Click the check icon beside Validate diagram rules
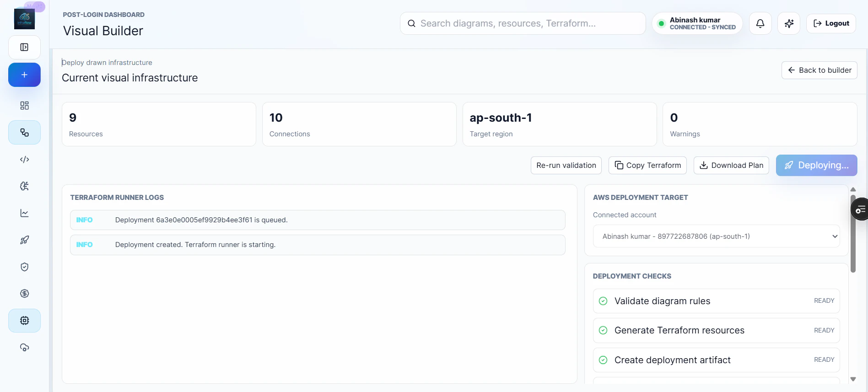 point(603,301)
